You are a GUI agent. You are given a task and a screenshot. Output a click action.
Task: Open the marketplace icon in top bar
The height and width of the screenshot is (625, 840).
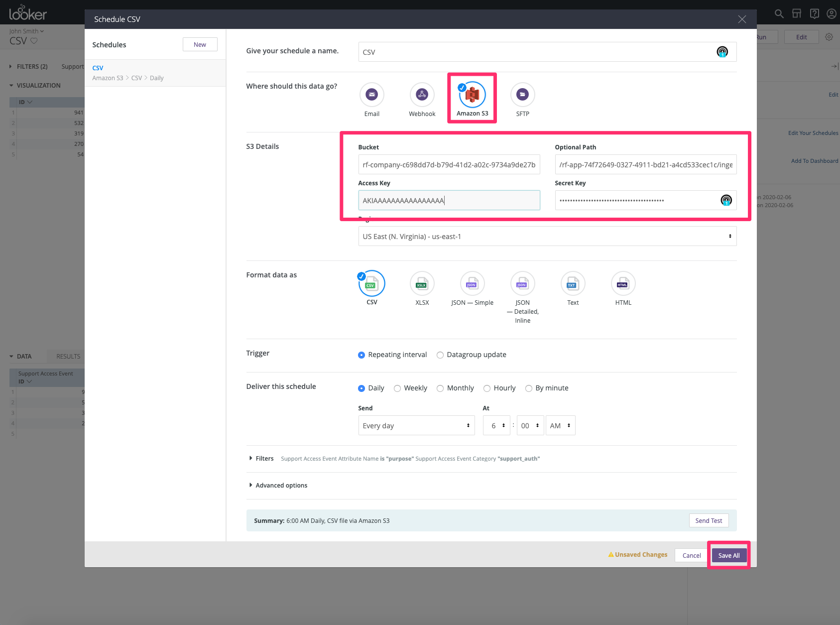coord(797,13)
